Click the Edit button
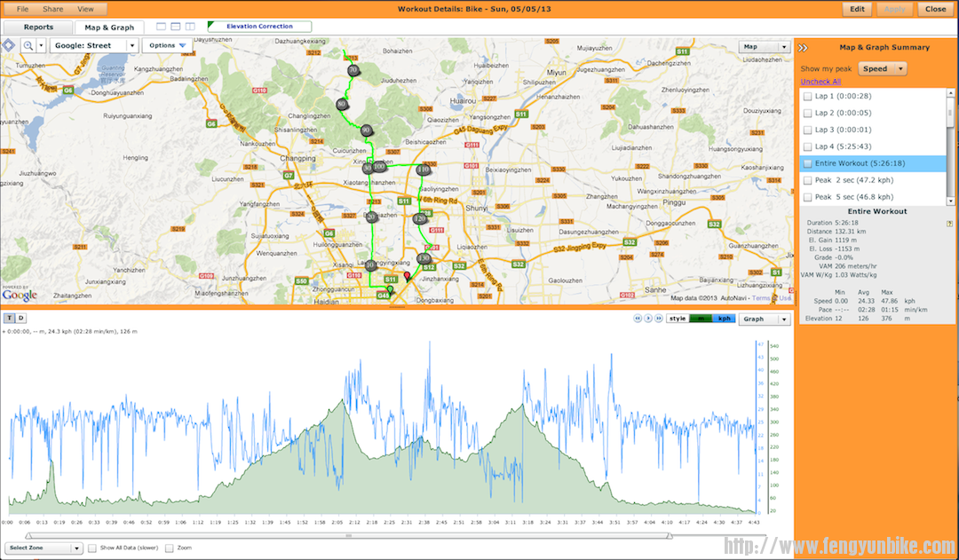This screenshot has height=560, width=959. 856,8
